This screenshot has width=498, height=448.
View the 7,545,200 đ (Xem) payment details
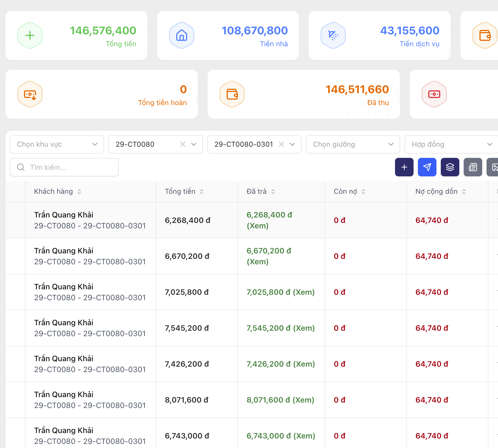[280, 328]
